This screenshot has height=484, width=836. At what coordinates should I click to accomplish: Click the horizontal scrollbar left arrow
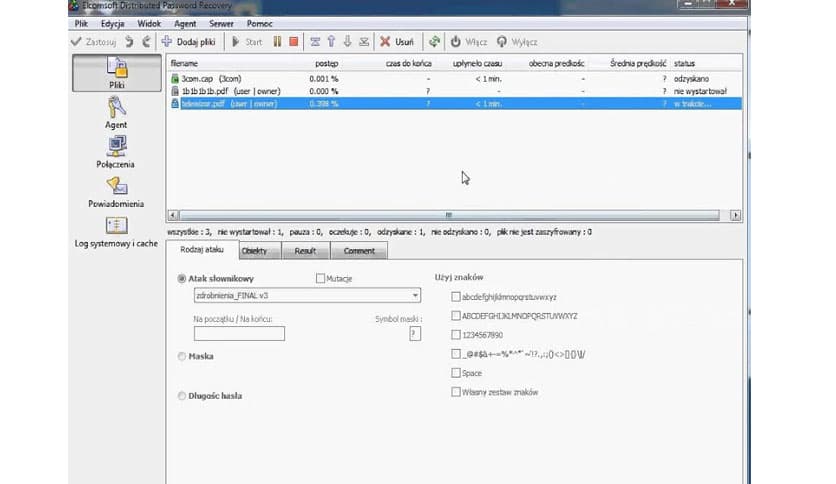click(x=173, y=215)
